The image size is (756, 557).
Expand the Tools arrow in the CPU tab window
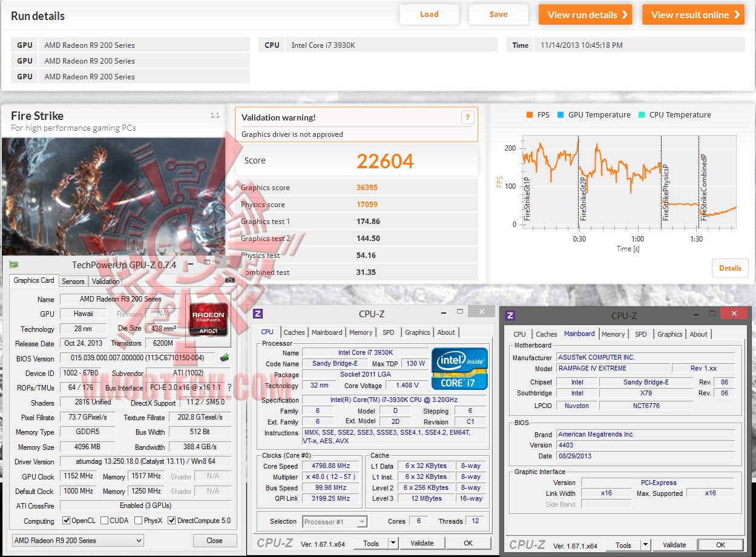click(393, 543)
